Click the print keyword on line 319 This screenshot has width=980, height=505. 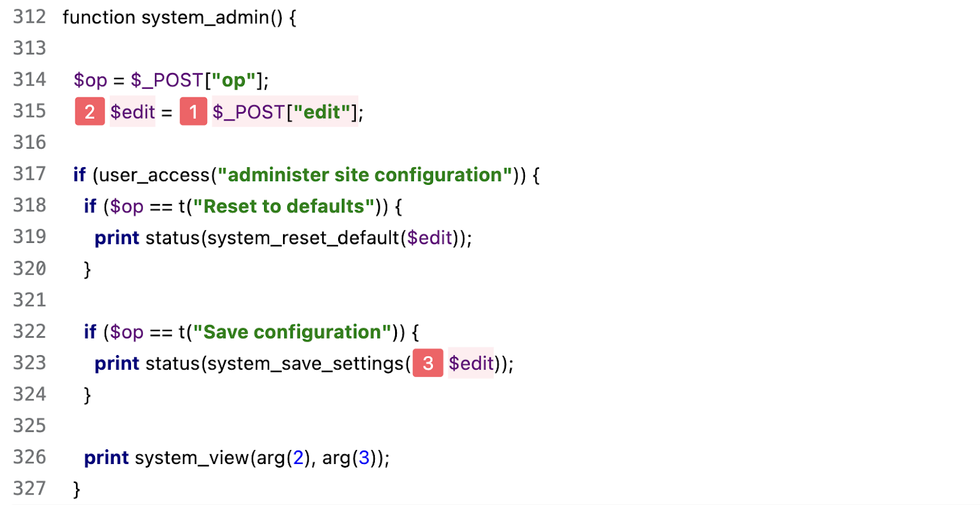(x=117, y=238)
